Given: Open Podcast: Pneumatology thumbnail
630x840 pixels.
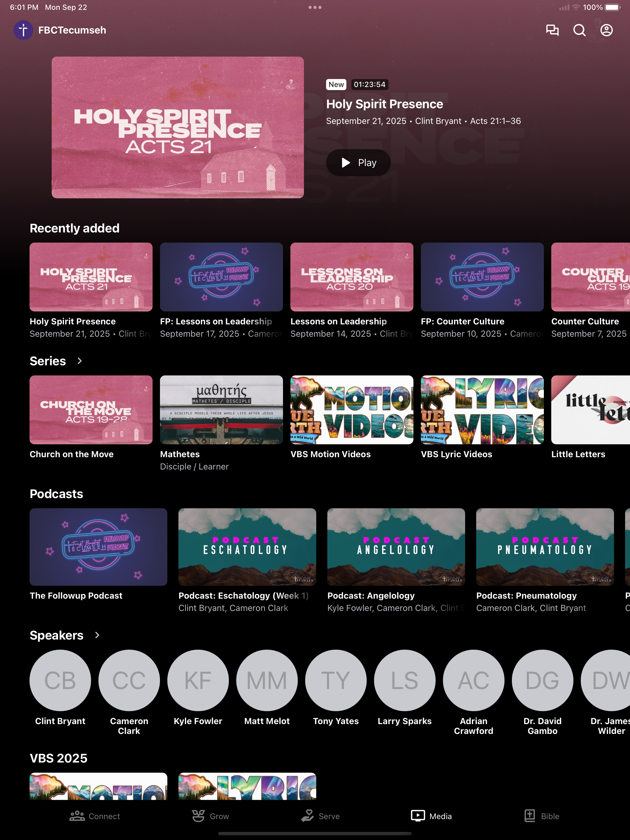Looking at the screenshot, I should click(x=545, y=547).
